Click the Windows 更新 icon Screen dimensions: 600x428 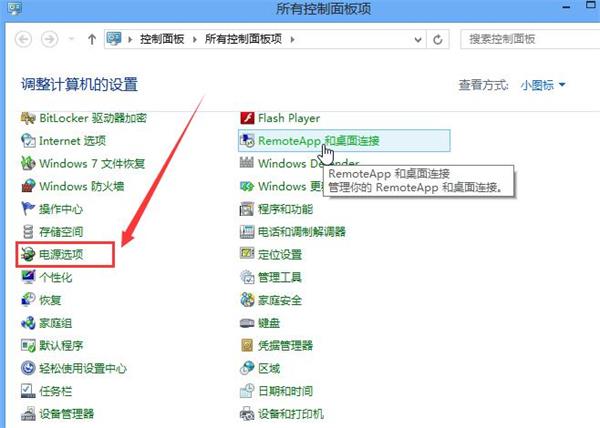tap(247, 186)
